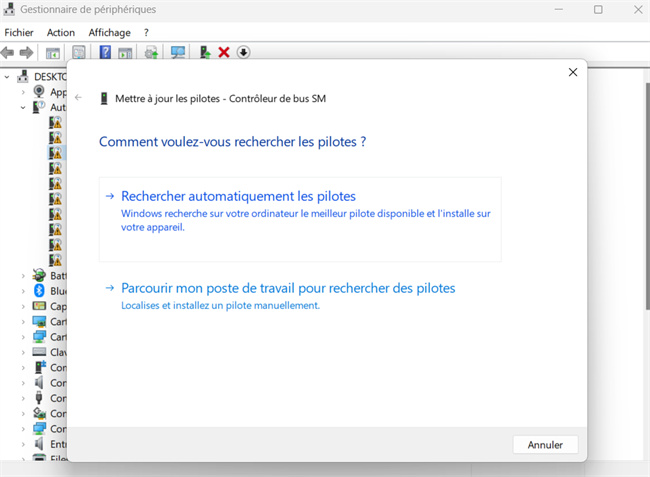Click the Forward arrow in Device Manager toolbar
The width and height of the screenshot is (650, 477).
point(27,53)
